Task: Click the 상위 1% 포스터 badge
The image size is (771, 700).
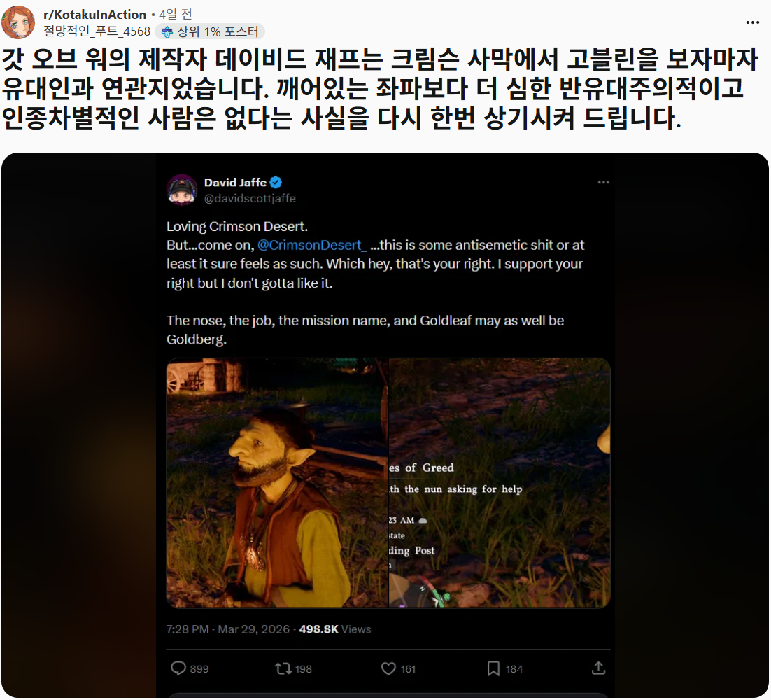Action: [210, 31]
